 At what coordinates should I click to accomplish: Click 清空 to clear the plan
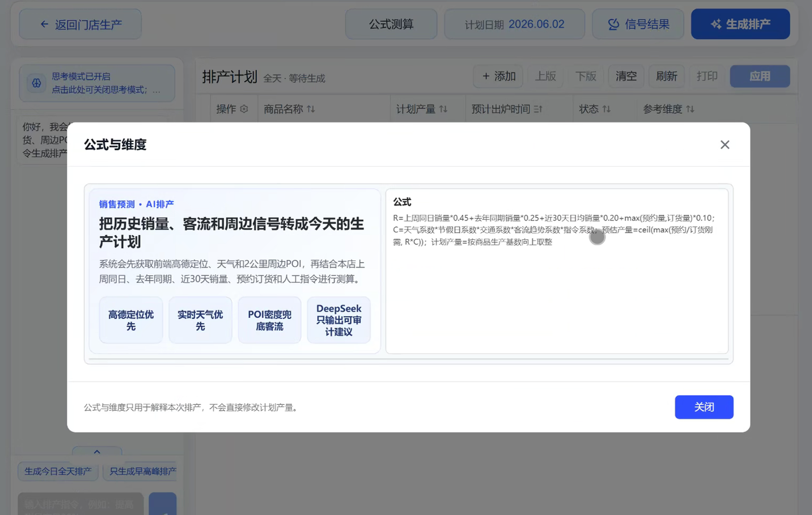626,76
